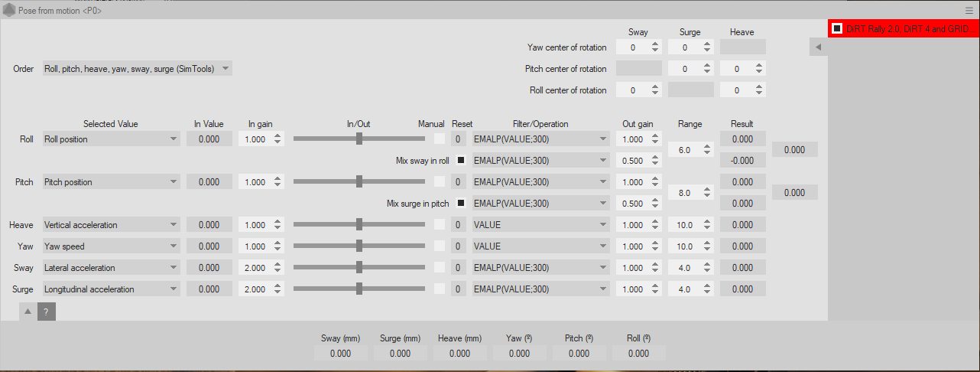This screenshot has height=372, width=980.
Task: Disable the Mix sway in roll checkbox
Action: [x=461, y=161]
